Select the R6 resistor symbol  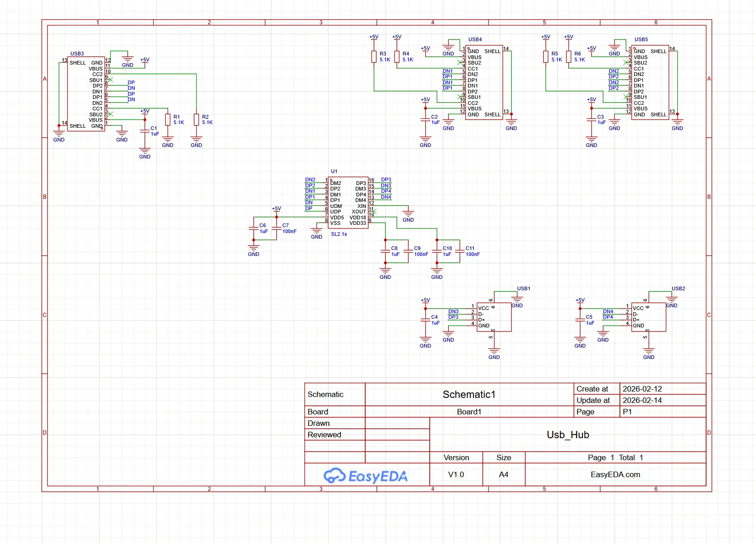coord(569,57)
